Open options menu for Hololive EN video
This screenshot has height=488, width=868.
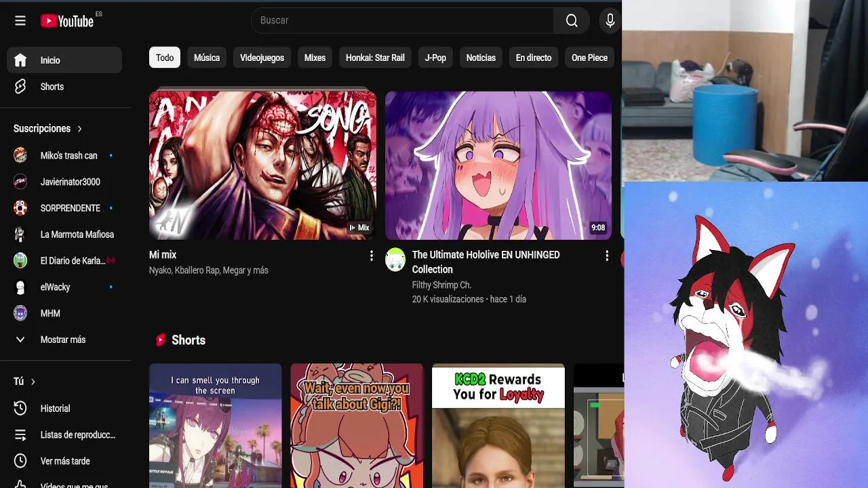click(607, 256)
